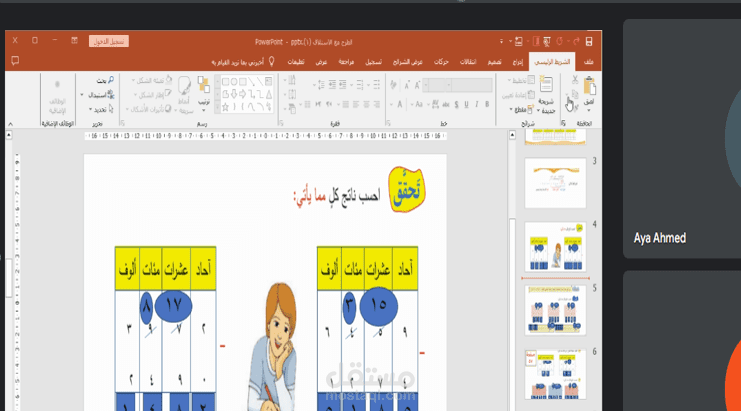Image resolution: width=741 pixels, height=411 pixels.
Task: Toggle numbered list button
Action: [360, 85]
